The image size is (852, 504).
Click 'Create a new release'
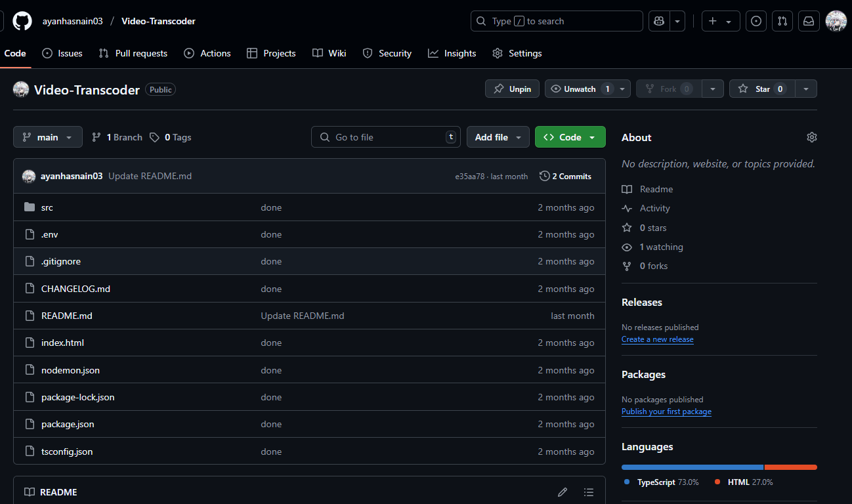pyautogui.click(x=658, y=339)
